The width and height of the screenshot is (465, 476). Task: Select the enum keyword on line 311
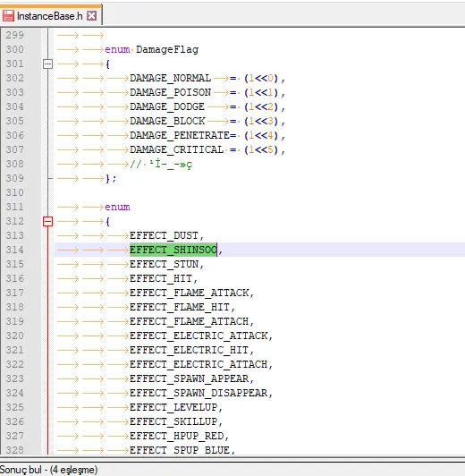coord(117,207)
